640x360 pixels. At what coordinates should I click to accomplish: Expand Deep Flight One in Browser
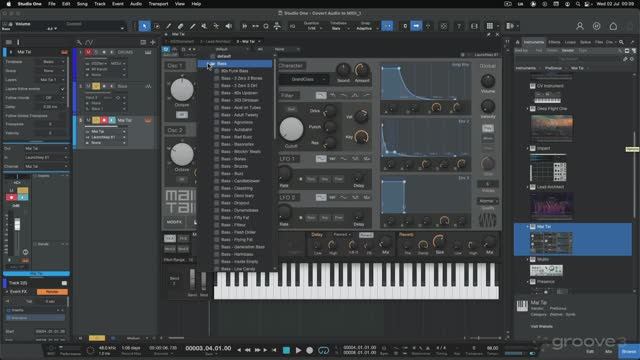coord(528,109)
